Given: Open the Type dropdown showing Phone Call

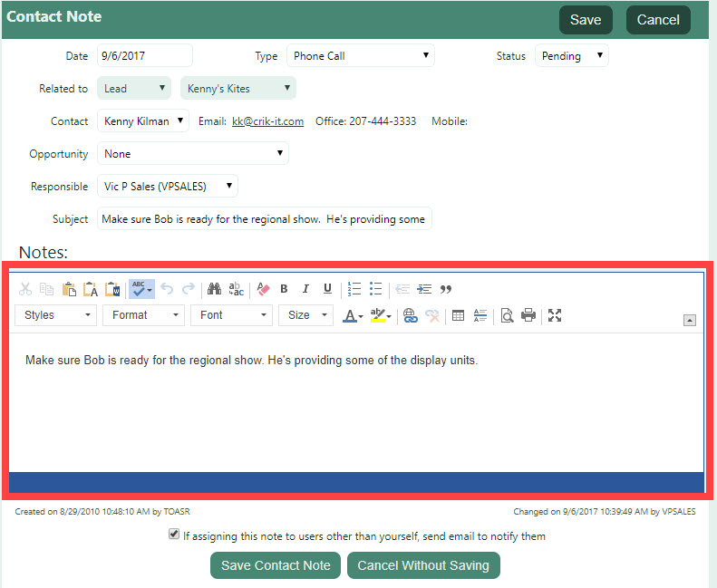Looking at the screenshot, I should [360, 56].
